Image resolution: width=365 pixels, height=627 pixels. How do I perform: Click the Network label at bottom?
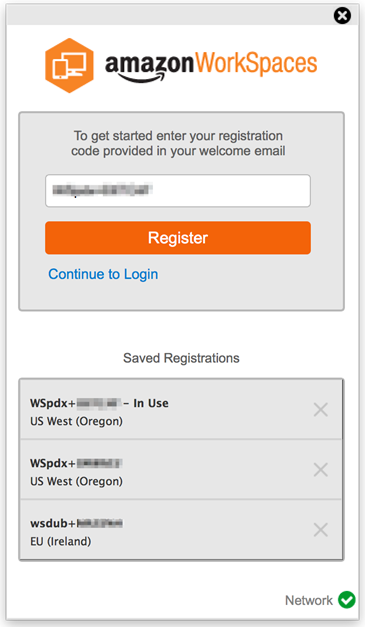[x=309, y=600]
